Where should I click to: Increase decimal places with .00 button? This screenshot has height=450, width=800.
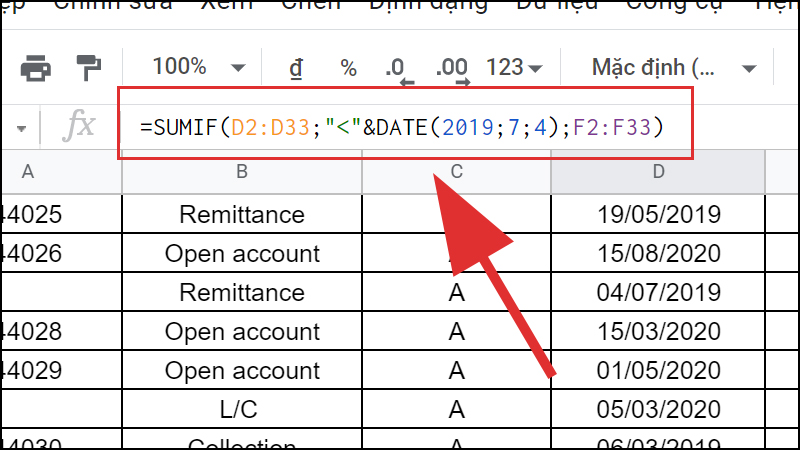pyautogui.click(x=452, y=69)
